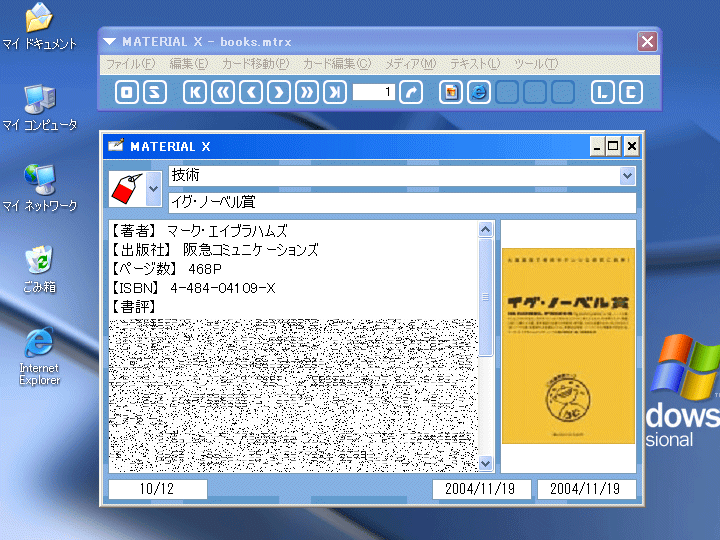The image size is (720, 540).
Task: Close the MATERIAL X card window
Action: [x=632, y=146]
